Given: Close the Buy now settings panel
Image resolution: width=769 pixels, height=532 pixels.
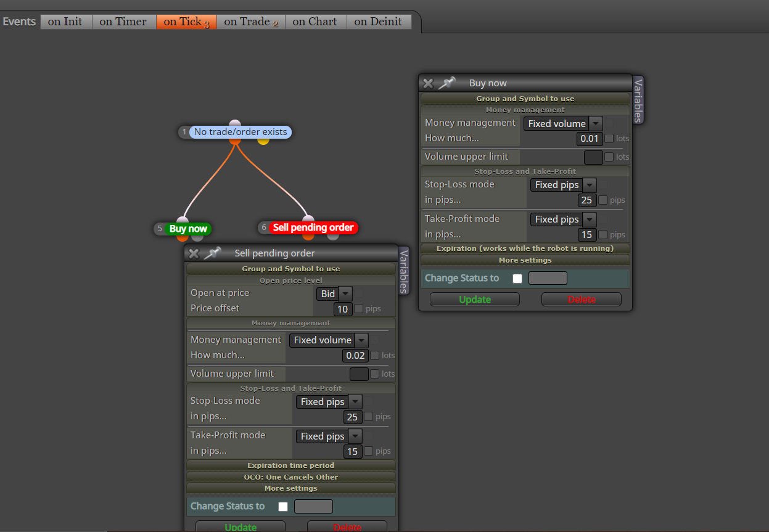Looking at the screenshot, I should (x=428, y=83).
